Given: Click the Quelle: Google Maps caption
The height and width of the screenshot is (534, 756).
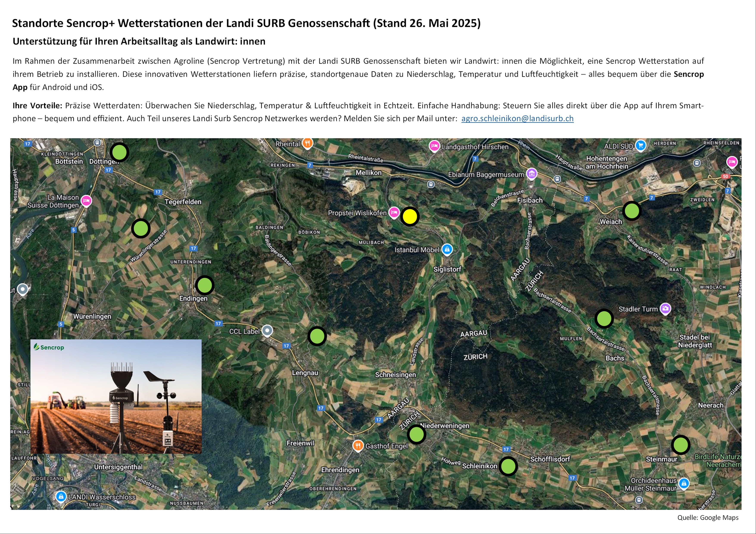Looking at the screenshot, I should 708,518.
